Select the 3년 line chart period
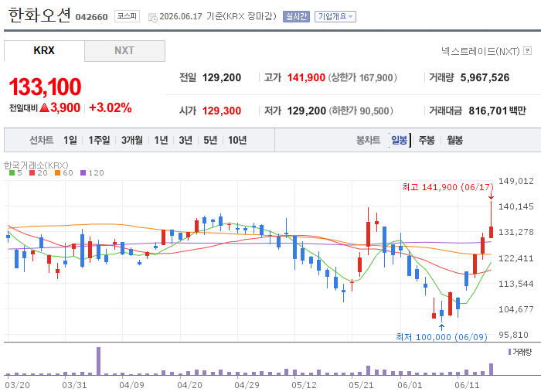The image size is (541, 392). [185, 140]
